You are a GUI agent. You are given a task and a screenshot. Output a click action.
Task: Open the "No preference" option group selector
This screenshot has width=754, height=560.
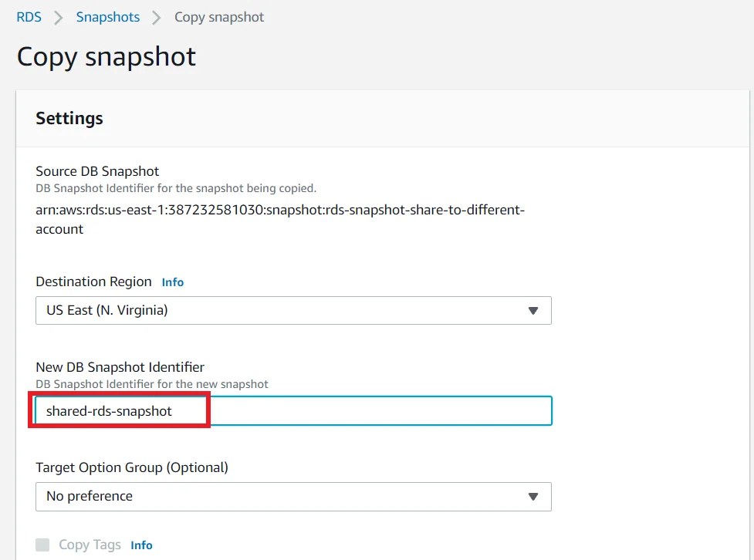click(293, 497)
